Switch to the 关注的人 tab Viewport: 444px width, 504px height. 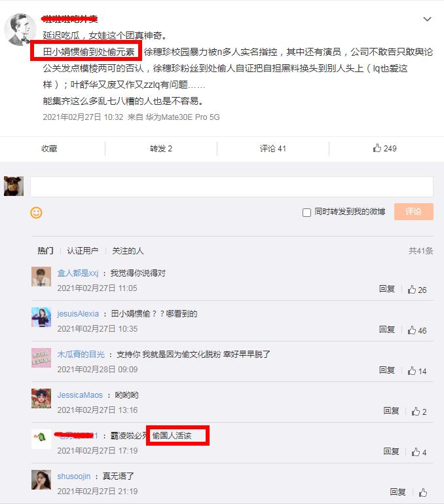[x=128, y=251]
